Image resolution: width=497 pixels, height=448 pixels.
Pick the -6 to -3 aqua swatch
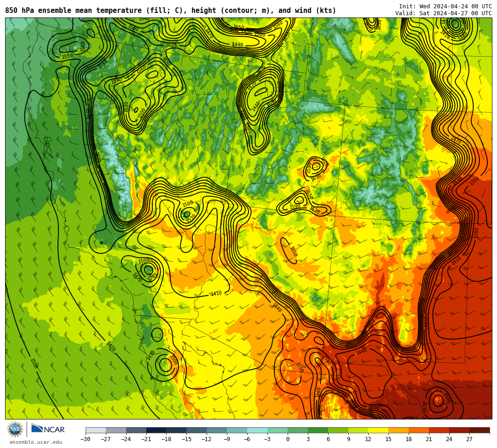pyautogui.click(x=257, y=430)
